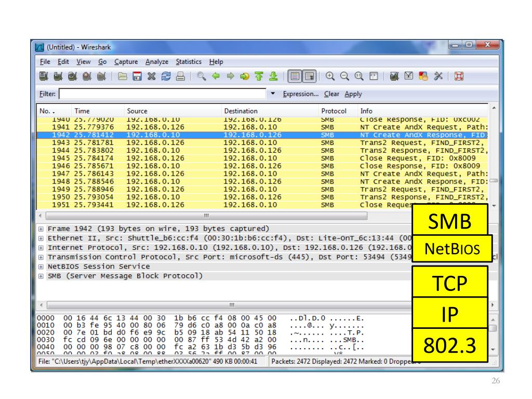
Task: Zoom out the packet text
Action: (345, 76)
